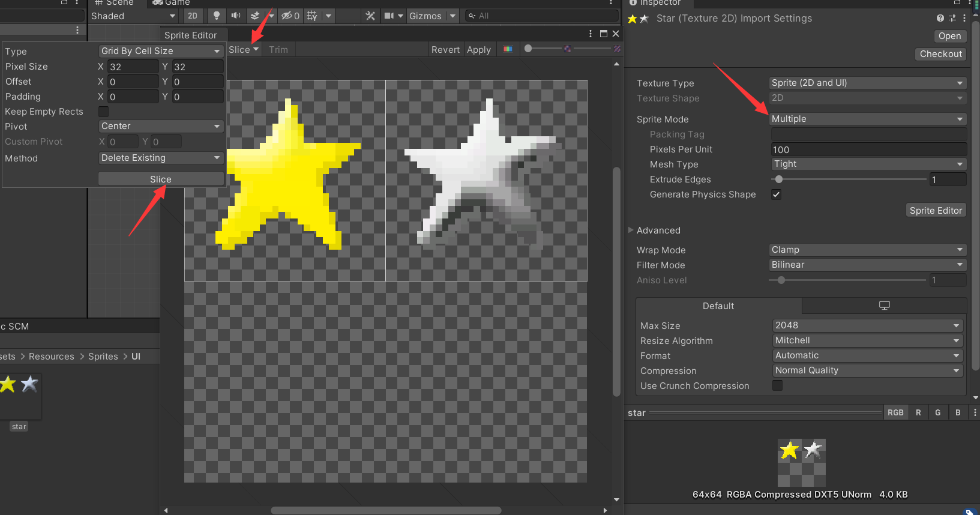
Task: Toggle hidden objects eye-slash icon
Action: click(x=290, y=16)
